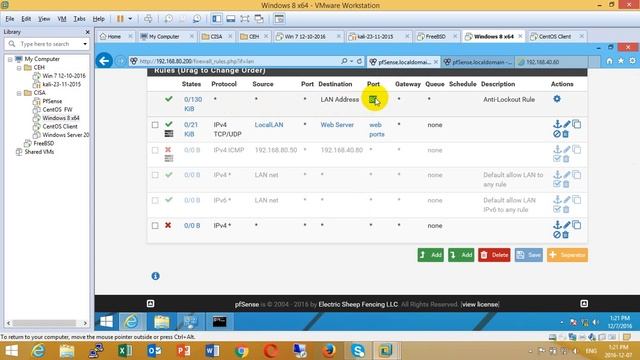Toggle VMware library sidebar view icon
The width and height of the screenshot is (640, 360).
(217, 19)
